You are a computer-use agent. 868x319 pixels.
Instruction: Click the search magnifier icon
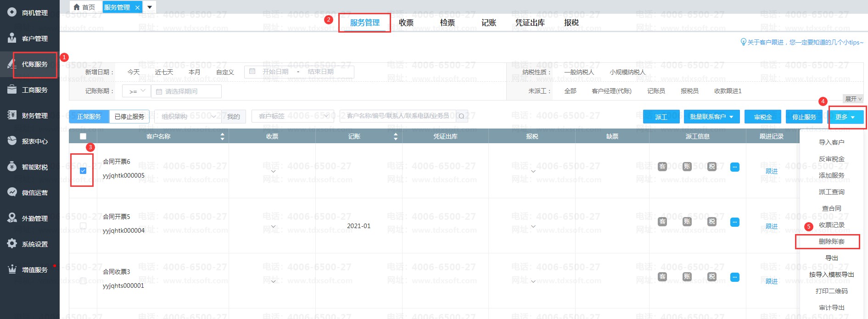click(461, 116)
